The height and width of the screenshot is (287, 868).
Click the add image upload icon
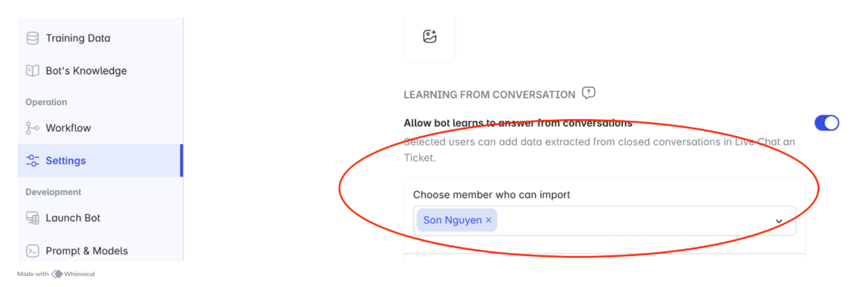click(x=430, y=37)
